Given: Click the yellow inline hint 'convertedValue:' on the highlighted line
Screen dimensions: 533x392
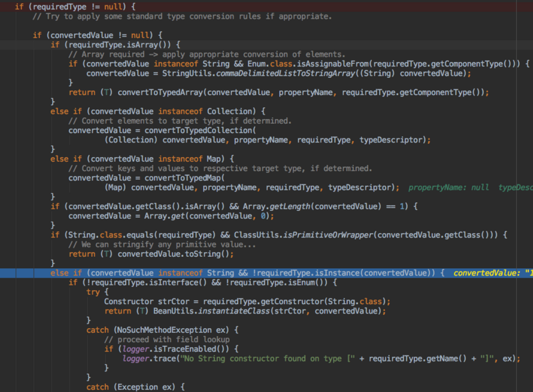Looking at the screenshot, I should 487,273.
